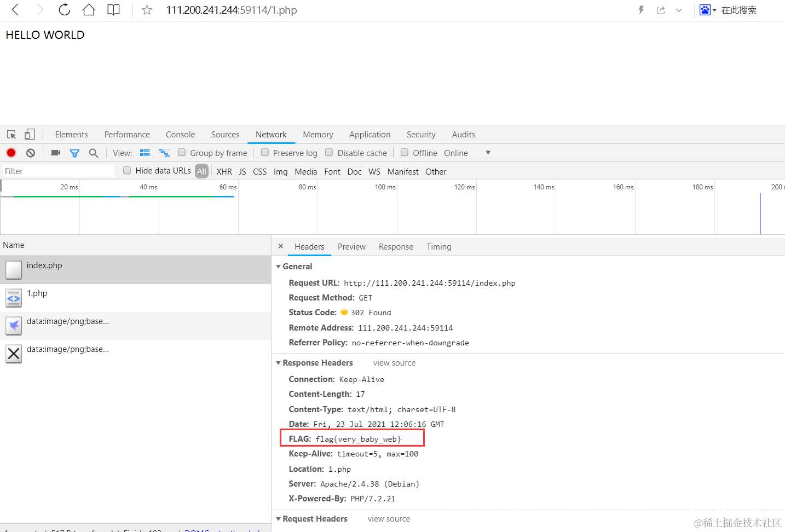Filter requests by XHR type
This screenshot has width=785, height=532.
point(224,171)
